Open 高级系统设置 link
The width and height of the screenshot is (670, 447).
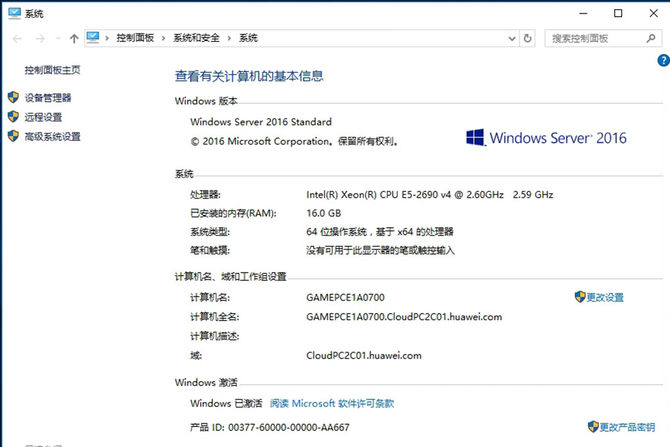(53, 137)
